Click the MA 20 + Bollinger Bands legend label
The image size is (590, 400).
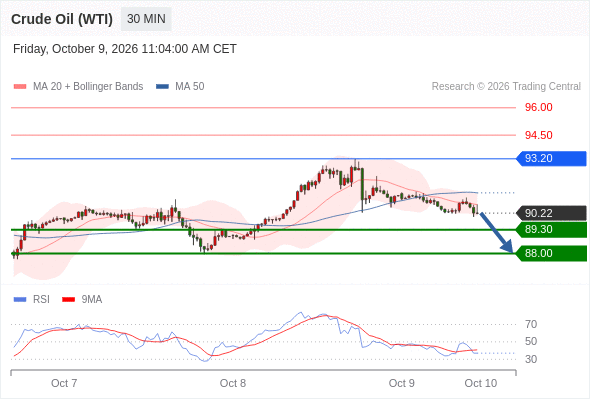tap(88, 87)
